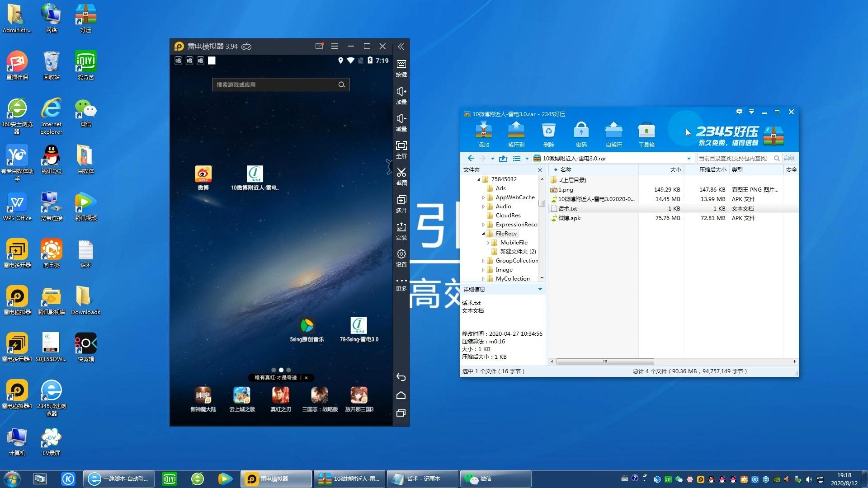Expand the GroupCollection folder node
868x488 pixels.
[483, 261]
